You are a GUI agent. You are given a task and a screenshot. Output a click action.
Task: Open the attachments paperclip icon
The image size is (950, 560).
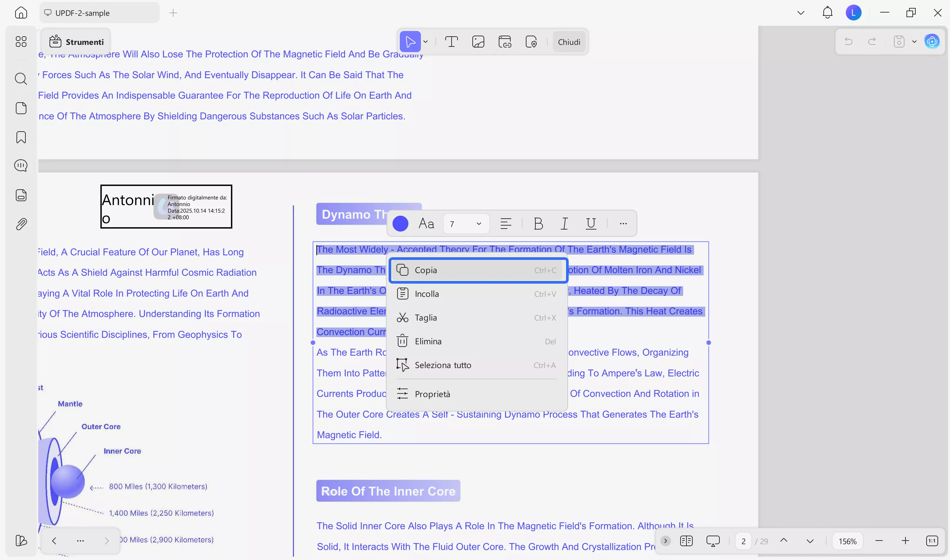coord(21,224)
